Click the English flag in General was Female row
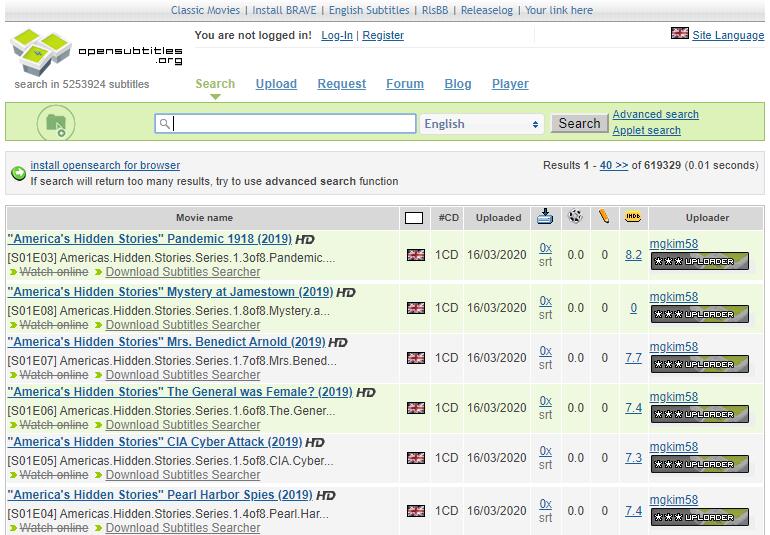Viewport: 770px width, 535px height. (x=416, y=408)
